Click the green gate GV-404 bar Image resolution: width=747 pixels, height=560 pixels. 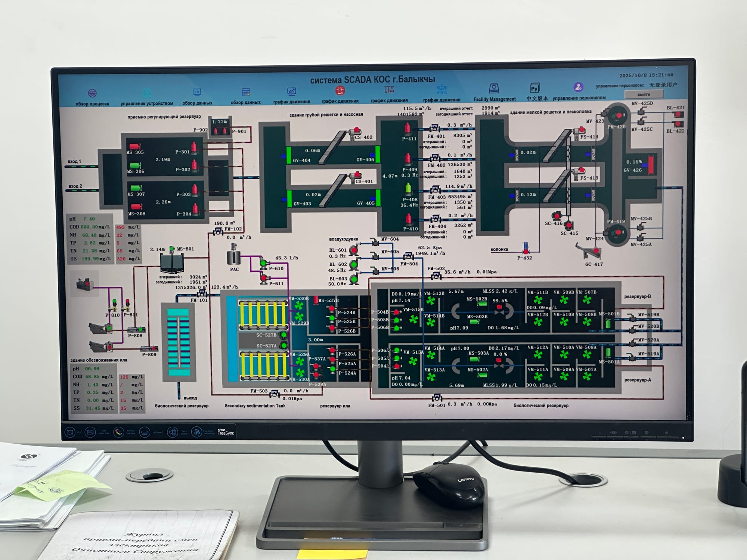coord(289,155)
